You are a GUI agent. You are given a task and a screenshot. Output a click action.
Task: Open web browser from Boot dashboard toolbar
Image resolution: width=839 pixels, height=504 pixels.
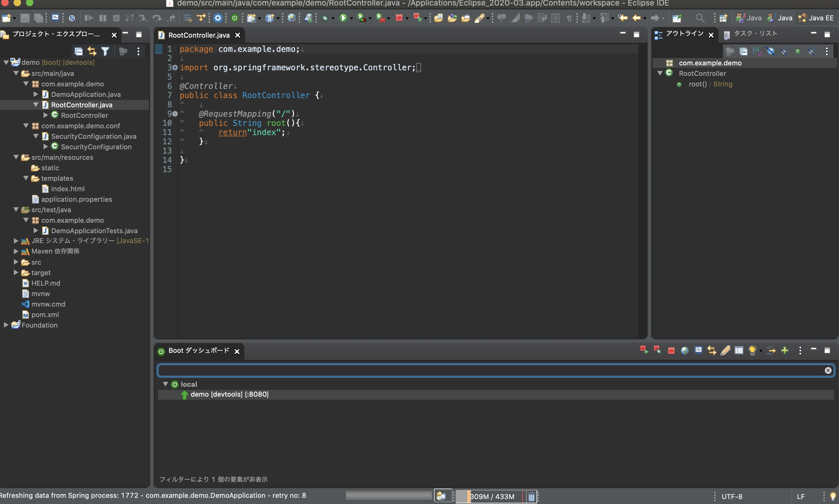pyautogui.click(x=684, y=350)
